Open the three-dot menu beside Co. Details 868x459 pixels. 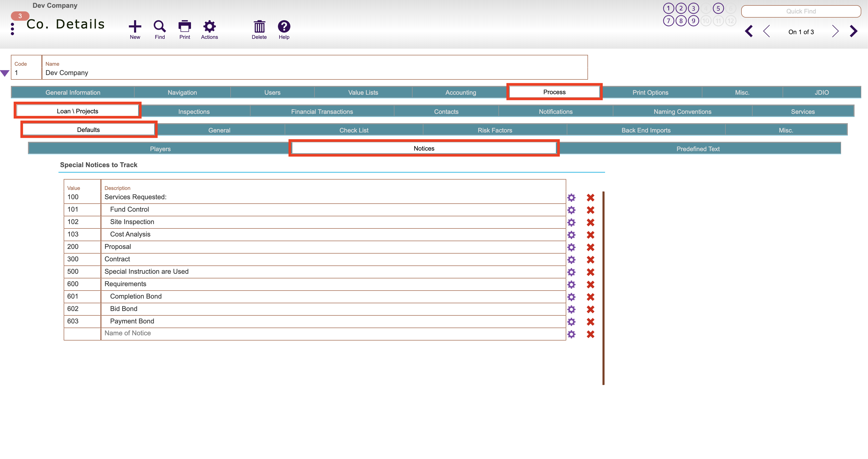pos(12,28)
